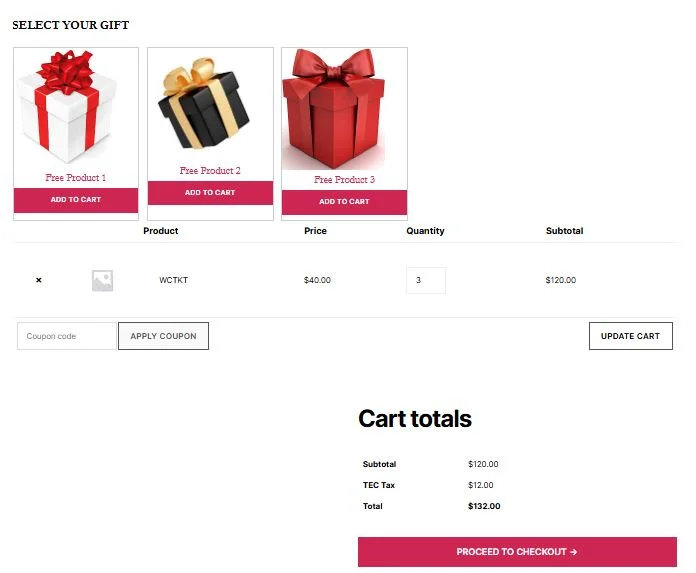This screenshot has height=573, width=696.
Task: Open the Free Product 1 link
Action: 76,178
